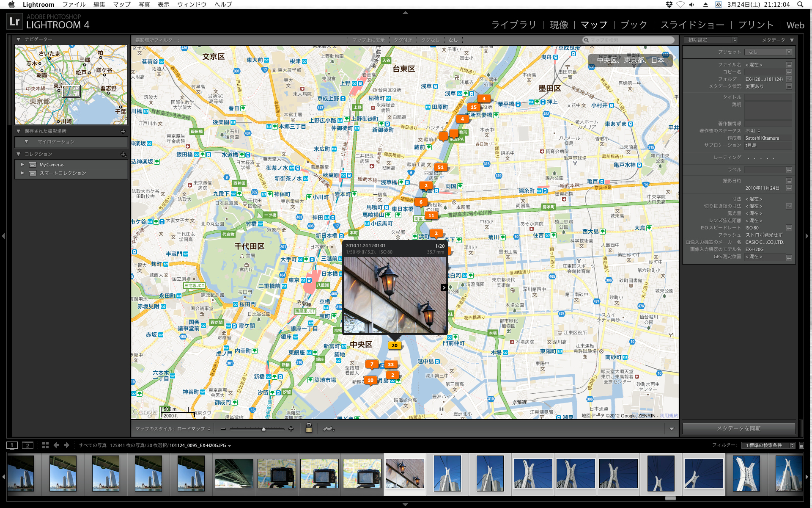
Task: Click the zoom in plus icon
Action: pyautogui.click(x=291, y=429)
